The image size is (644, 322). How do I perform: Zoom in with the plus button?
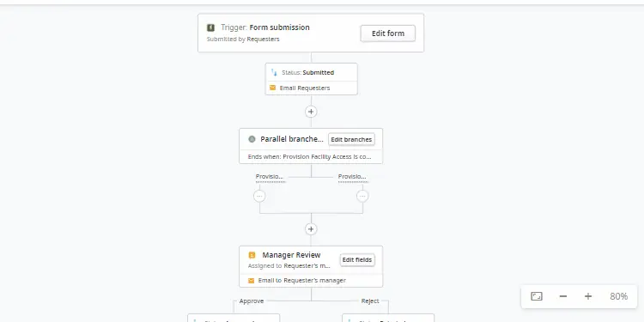coord(588,296)
